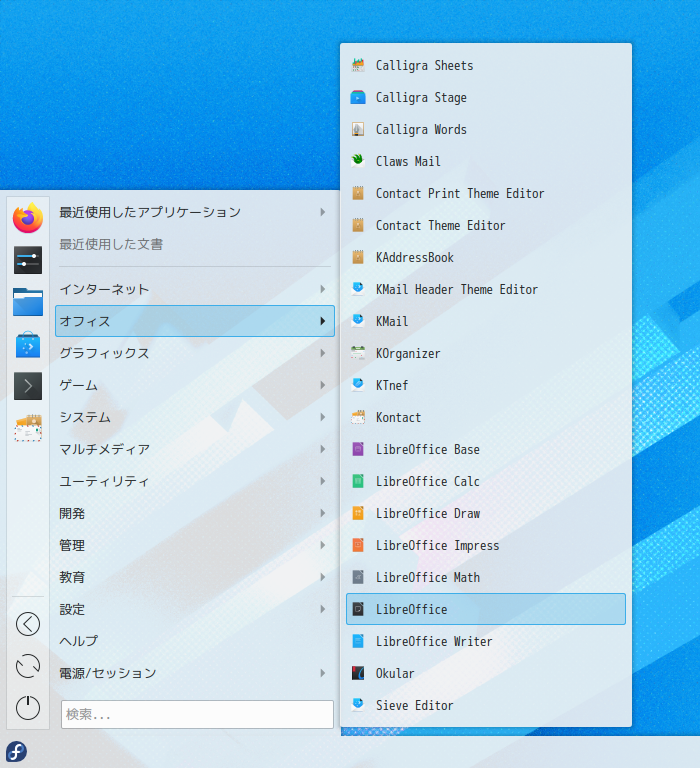Click the Calligra Stage icon
This screenshot has width=700, height=768.
358,97
